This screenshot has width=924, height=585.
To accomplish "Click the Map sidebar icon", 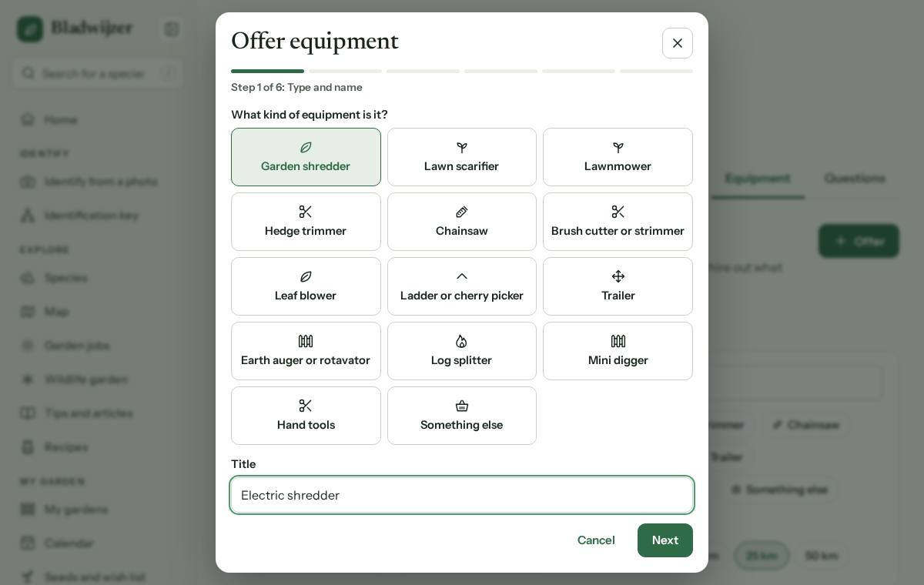I will pos(28,312).
